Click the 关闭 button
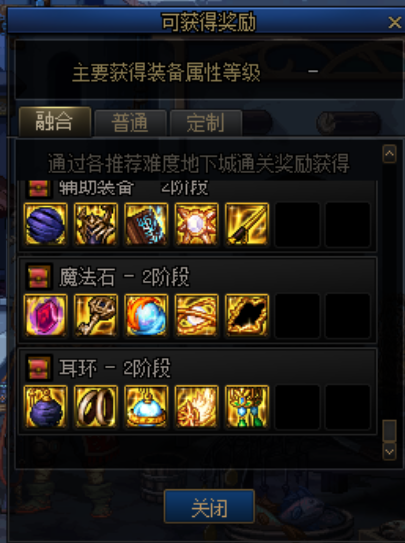Image resolution: width=405 pixels, height=543 pixels. 209,506
